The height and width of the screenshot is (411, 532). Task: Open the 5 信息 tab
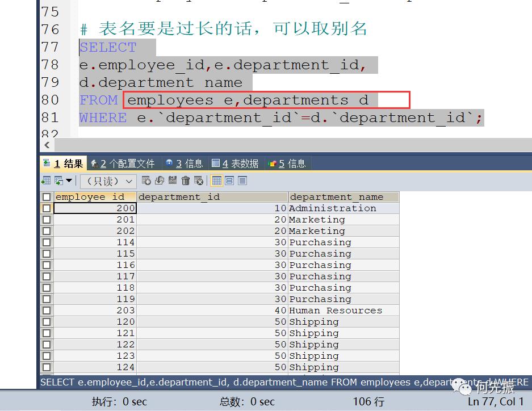coord(287,164)
